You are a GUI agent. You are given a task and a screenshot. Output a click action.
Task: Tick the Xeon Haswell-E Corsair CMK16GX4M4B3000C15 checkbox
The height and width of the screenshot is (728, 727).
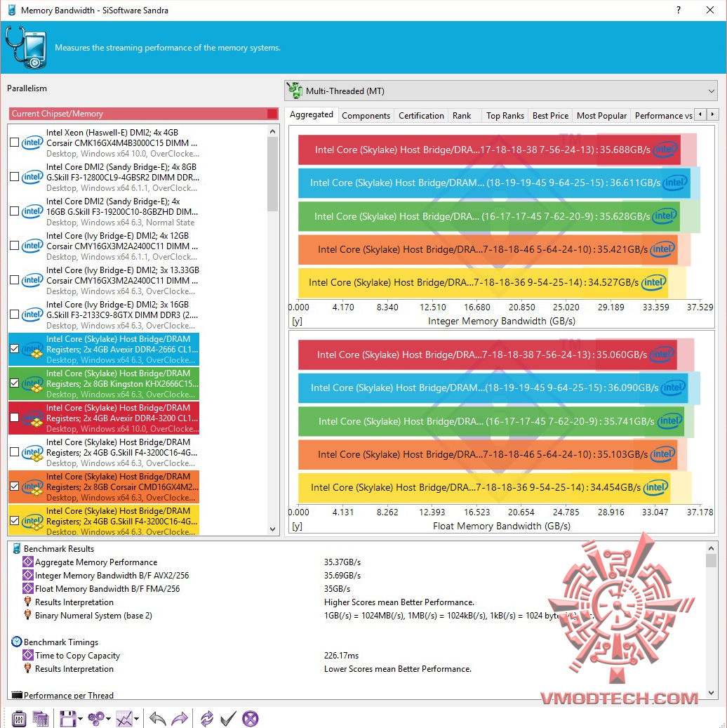(15, 143)
